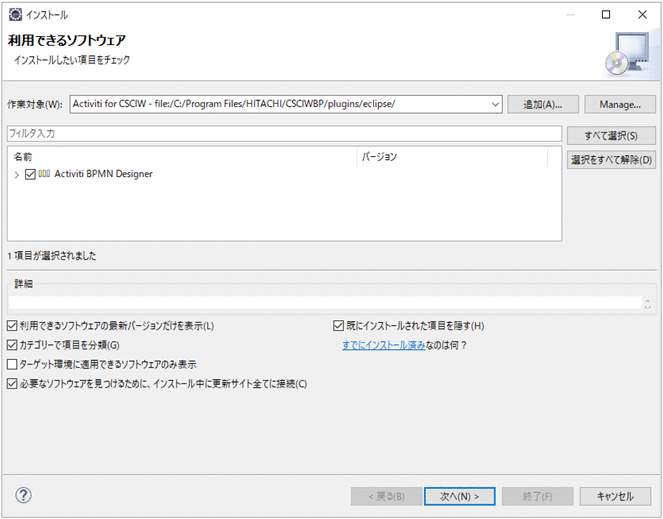Toggle 利用できるソフトウェアの最新バージョンだけを表示 checkbox
Screen dimensions: 663x519
click(x=12, y=326)
